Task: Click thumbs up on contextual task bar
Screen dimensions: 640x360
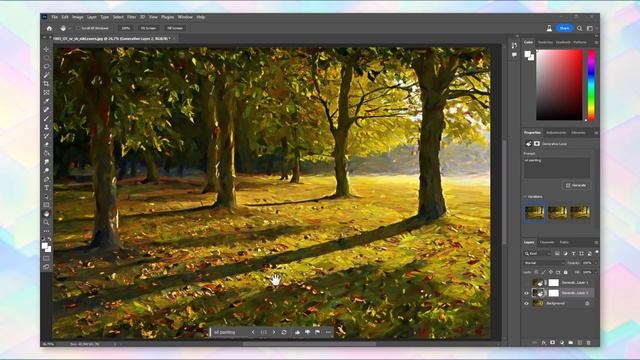Action: point(298,332)
